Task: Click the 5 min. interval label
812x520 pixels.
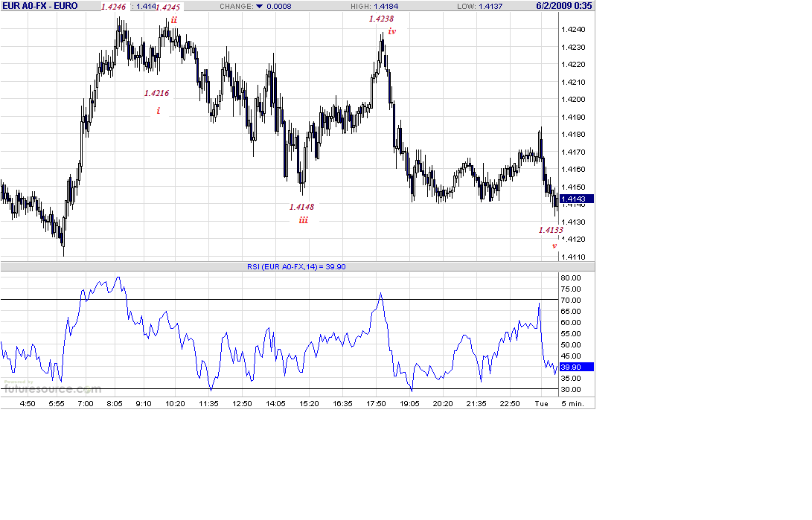Action: point(572,404)
